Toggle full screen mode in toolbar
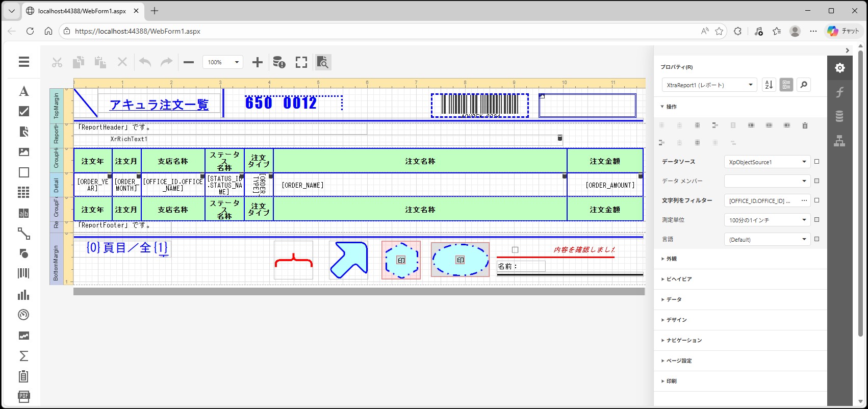 (x=301, y=62)
